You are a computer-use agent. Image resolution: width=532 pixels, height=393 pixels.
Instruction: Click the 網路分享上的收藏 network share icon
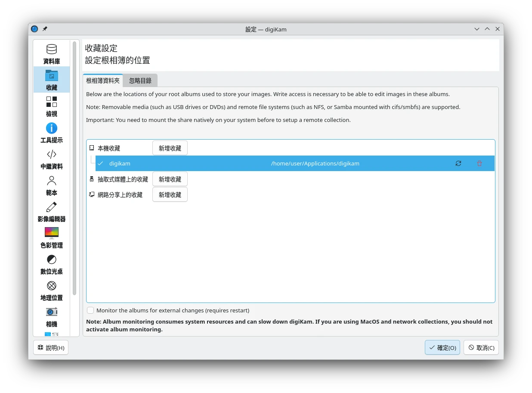point(92,194)
